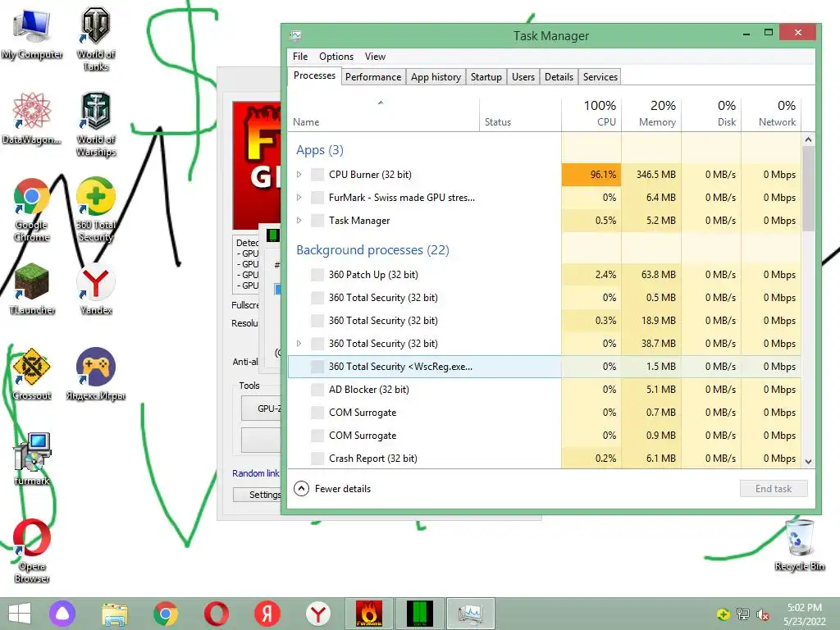This screenshot has width=840, height=630.
Task: Click the 360 Security tray icon
Action: (x=723, y=614)
